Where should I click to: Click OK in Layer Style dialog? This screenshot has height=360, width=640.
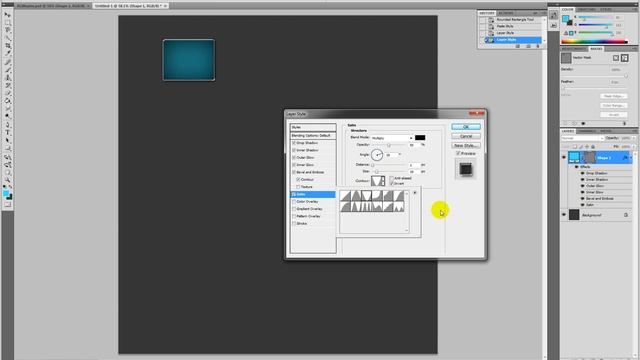point(466,127)
